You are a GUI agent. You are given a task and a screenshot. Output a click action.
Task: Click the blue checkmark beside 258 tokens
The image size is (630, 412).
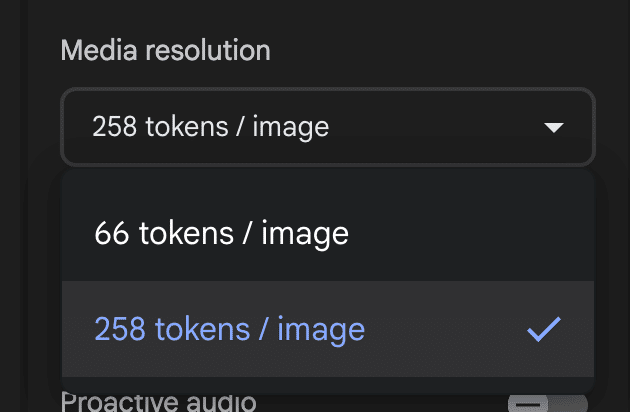tap(543, 329)
